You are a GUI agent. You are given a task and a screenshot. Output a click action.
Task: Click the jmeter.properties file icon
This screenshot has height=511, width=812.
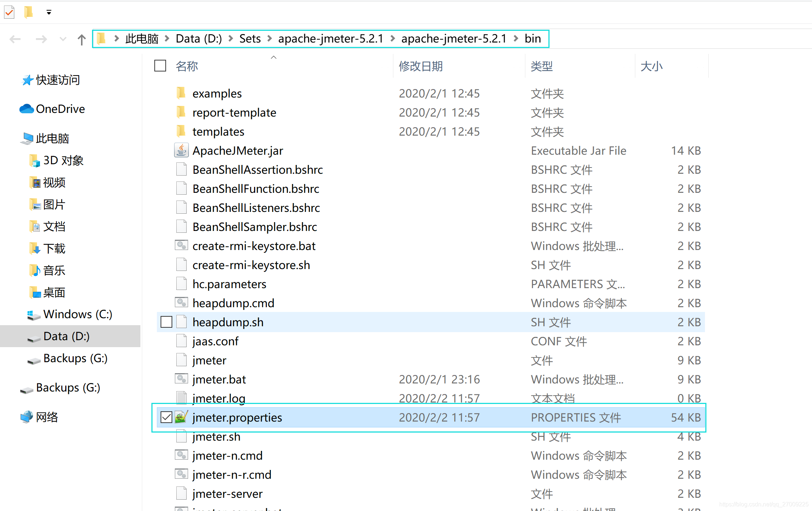[181, 417]
